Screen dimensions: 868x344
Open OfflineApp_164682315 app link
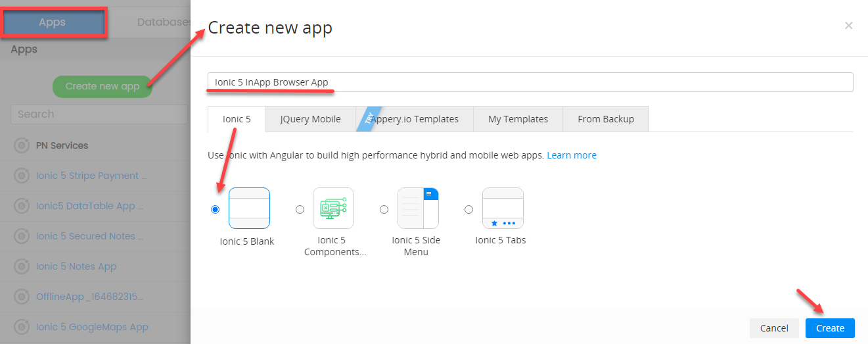89,297
